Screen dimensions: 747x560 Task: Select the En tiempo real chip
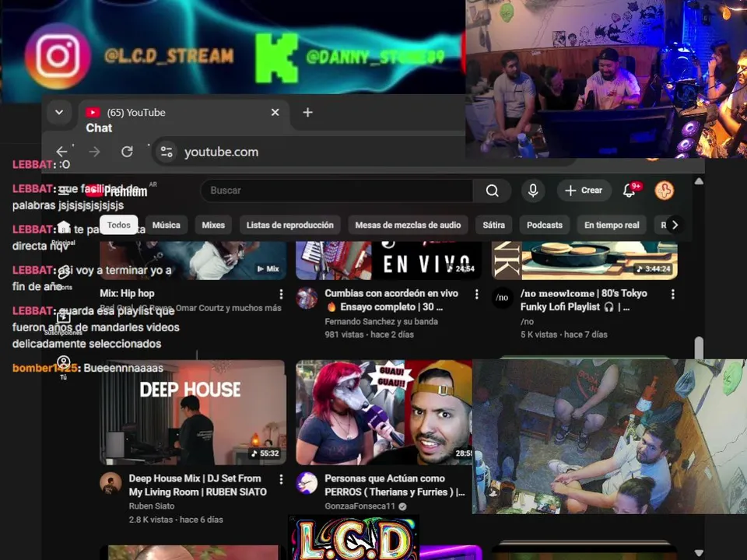pos(612,225)
